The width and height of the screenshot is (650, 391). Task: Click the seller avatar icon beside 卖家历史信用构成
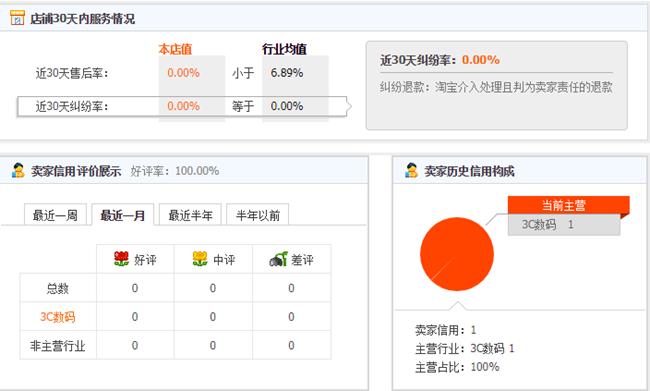(411, 170)
